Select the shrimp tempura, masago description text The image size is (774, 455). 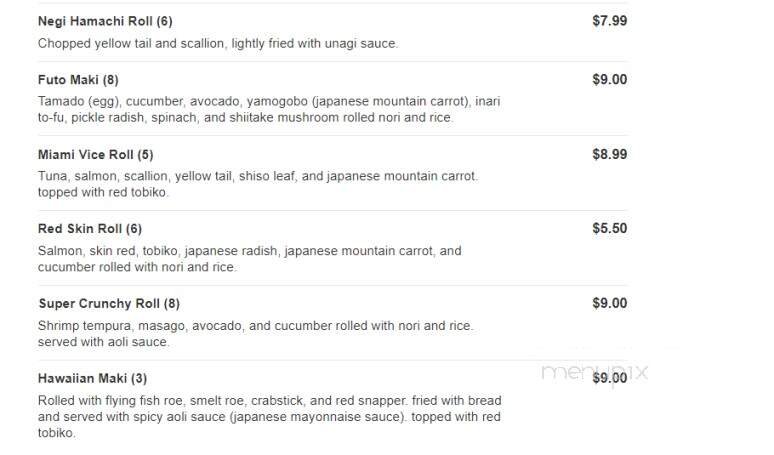[x=255, y=334]
